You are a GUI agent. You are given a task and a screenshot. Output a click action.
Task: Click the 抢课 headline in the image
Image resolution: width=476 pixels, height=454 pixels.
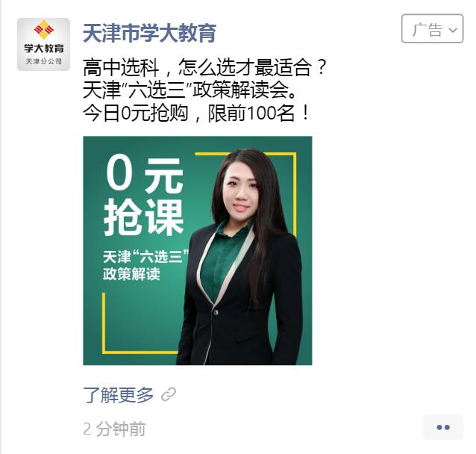pyautogui.click(x=143, y=217)
